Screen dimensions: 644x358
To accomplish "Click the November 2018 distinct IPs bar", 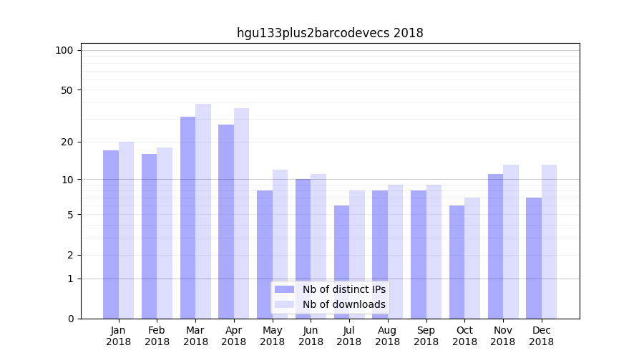I will click(x=495, y=246).
